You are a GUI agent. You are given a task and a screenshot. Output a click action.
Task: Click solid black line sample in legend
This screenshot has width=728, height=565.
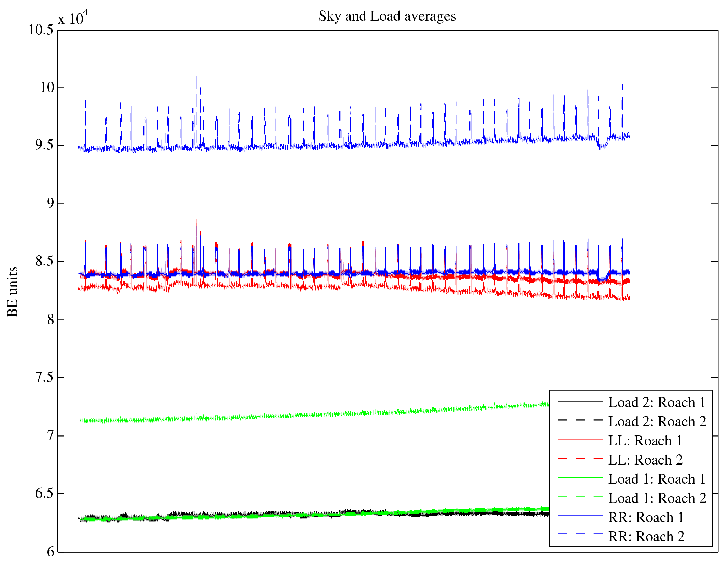tap(580, 402)
